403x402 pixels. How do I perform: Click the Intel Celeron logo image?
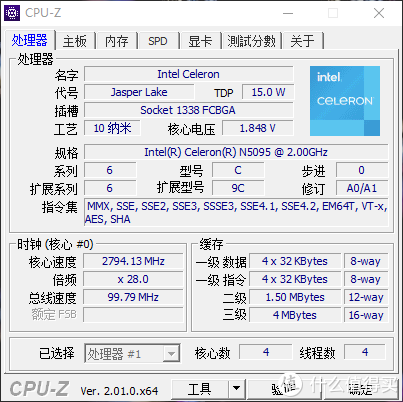tap(345, 101)
